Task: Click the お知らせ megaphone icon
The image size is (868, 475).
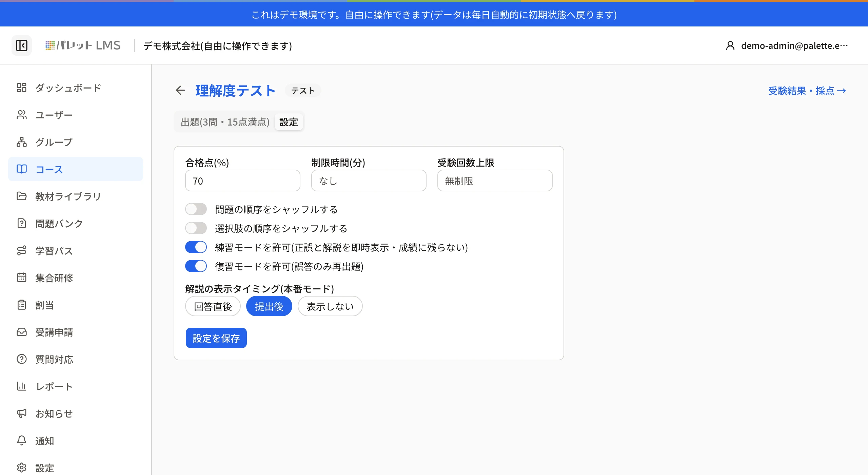Action: coord(22,413)
